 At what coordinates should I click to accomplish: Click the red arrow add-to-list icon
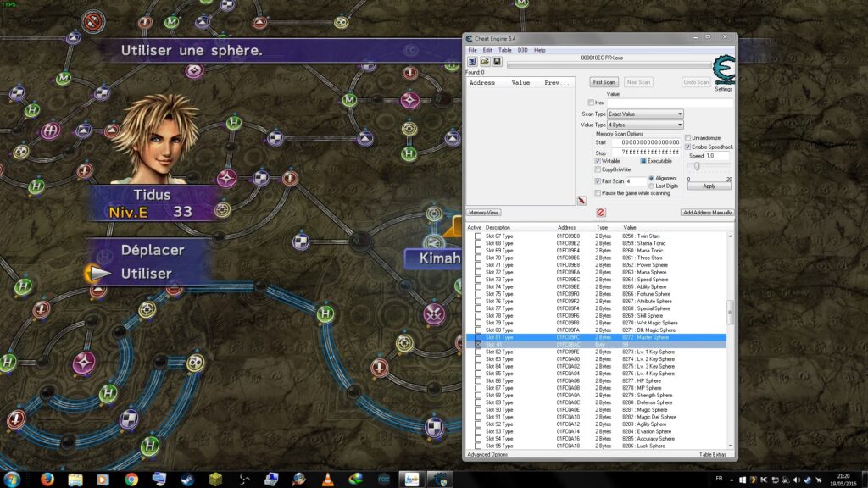(x=581, y=201)
